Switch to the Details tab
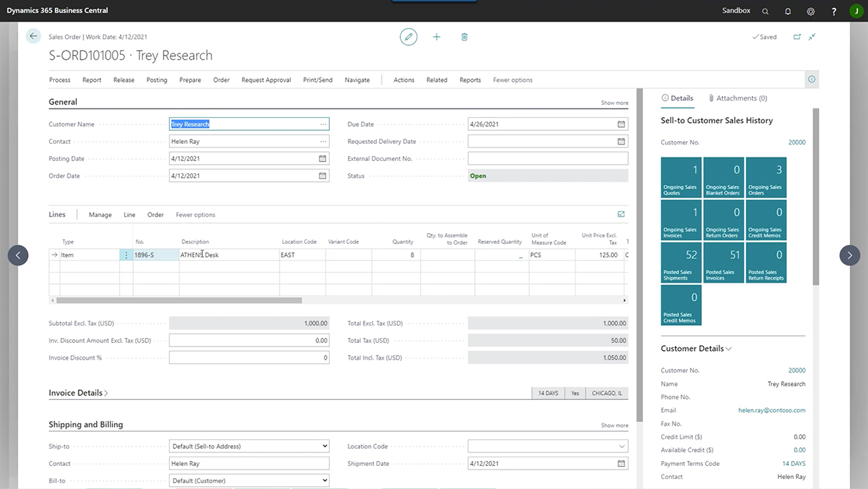 click(677, 99)
